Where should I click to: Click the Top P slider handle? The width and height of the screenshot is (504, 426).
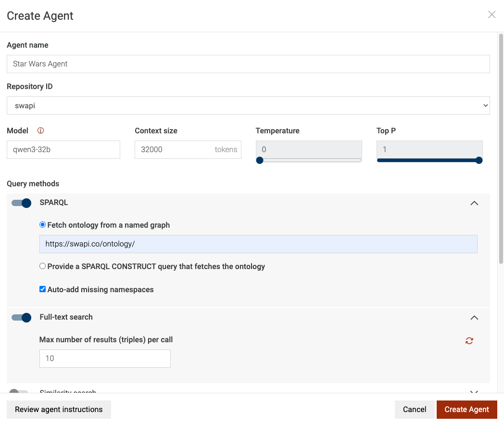[479, 160]
